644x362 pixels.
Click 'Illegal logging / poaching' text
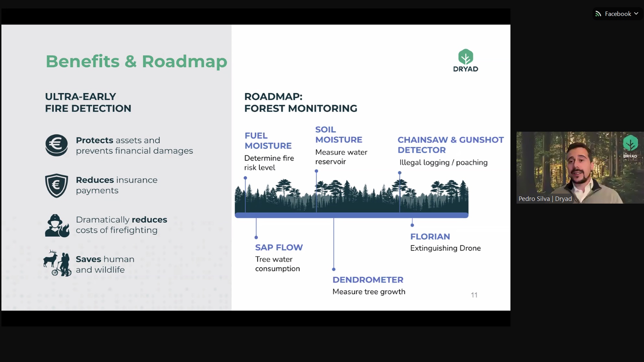444,162
